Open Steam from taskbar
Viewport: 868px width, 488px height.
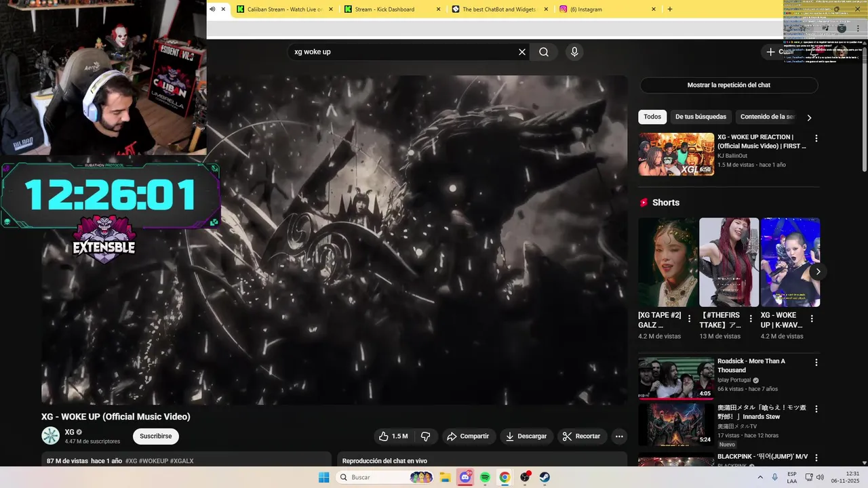point(545,477)
